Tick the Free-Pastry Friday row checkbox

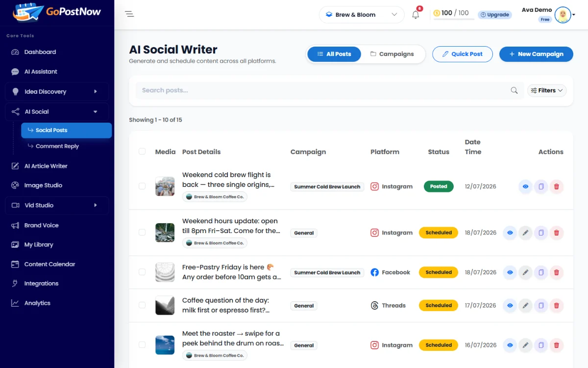(142, 272)
